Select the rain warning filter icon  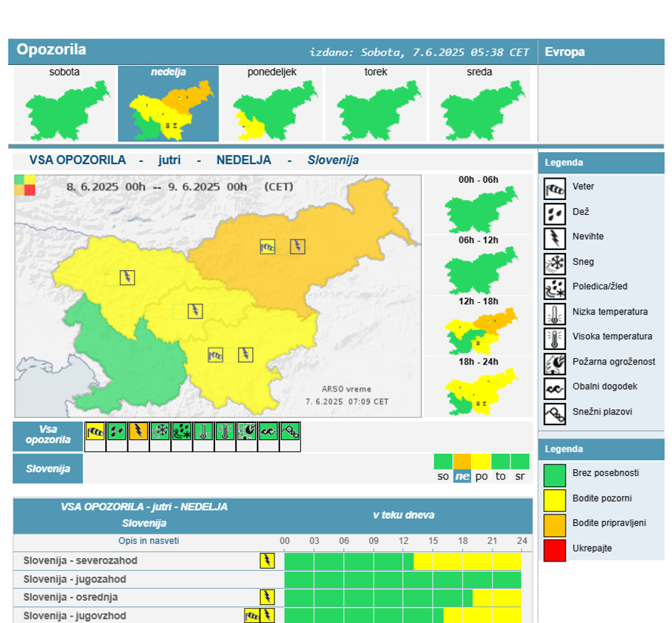click(x=117, y=432)
